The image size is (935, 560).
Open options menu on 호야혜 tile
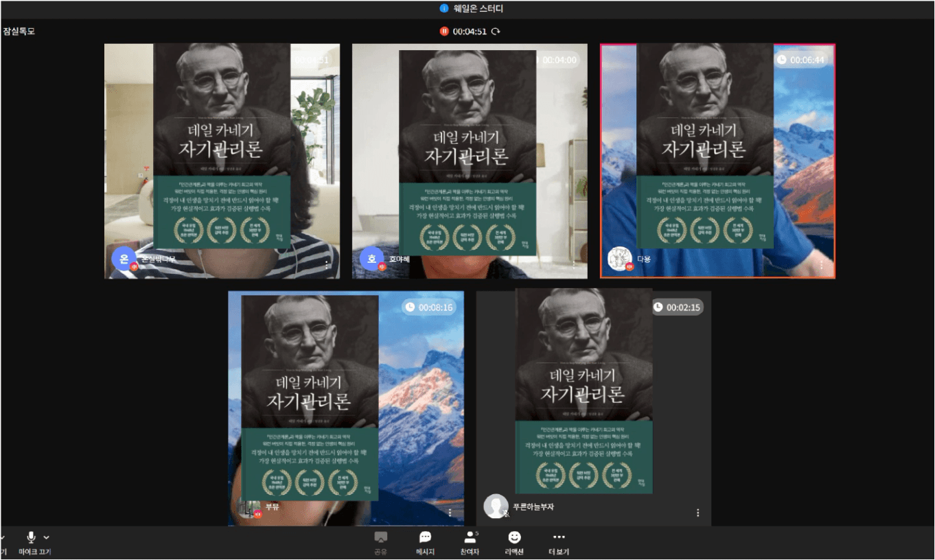[x=574, y=264]
